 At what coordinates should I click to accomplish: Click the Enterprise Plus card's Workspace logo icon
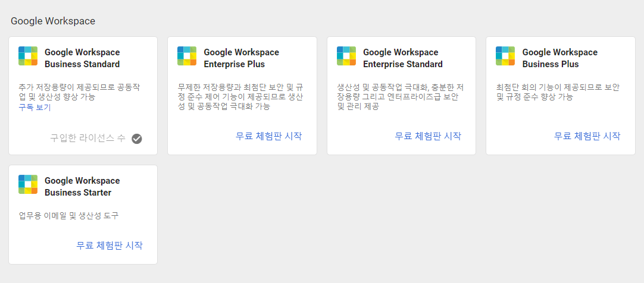(187, 56)
